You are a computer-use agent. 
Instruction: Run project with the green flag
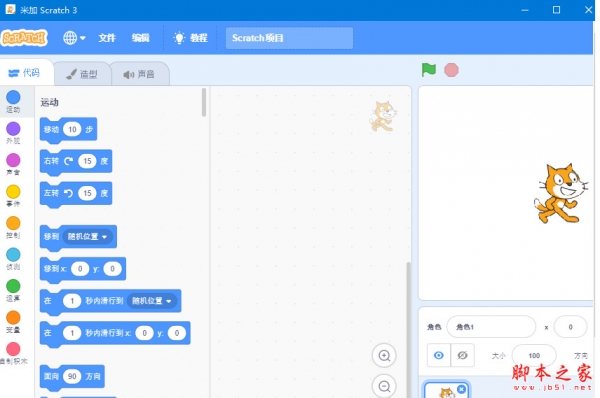click(429, 70)
